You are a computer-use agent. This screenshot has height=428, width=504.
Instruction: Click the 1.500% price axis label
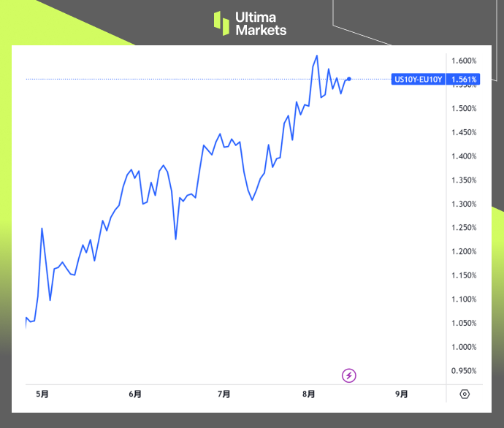coord(464,108)
